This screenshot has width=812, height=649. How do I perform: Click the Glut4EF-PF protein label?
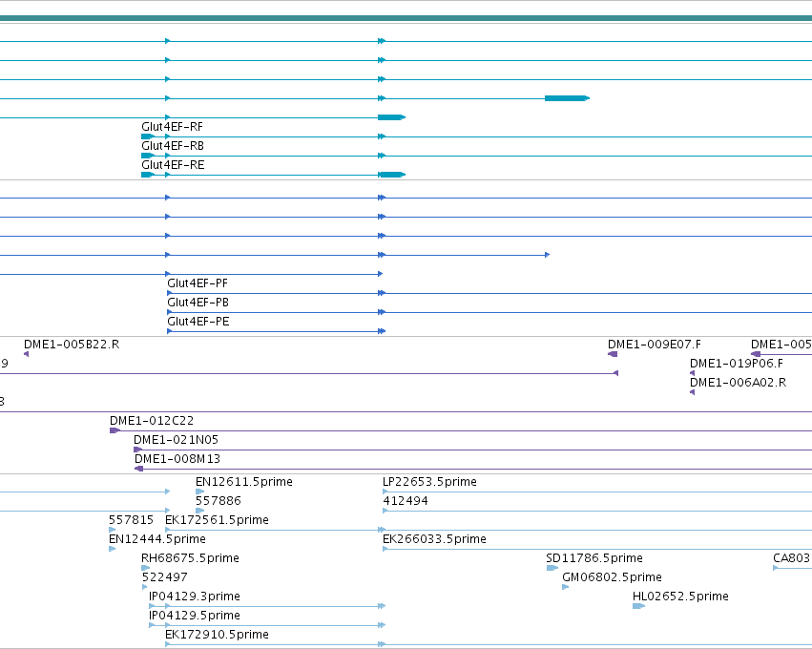click(198, 283)
